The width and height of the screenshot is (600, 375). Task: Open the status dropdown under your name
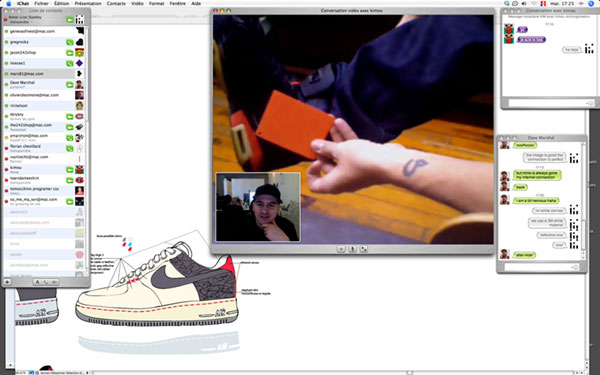click(x=20, y=22)
